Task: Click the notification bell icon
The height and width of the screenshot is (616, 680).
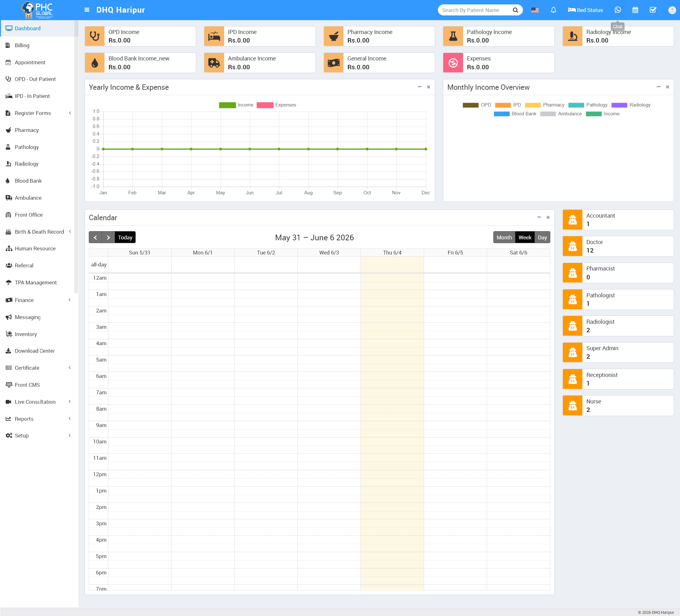Action: pyautogui.click(x=553, y=10)
